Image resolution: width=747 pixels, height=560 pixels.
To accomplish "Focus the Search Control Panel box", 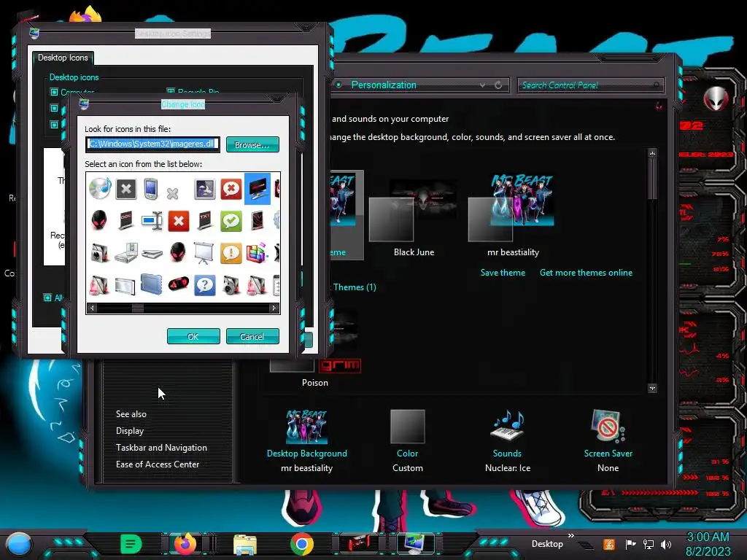I will 590,85.
